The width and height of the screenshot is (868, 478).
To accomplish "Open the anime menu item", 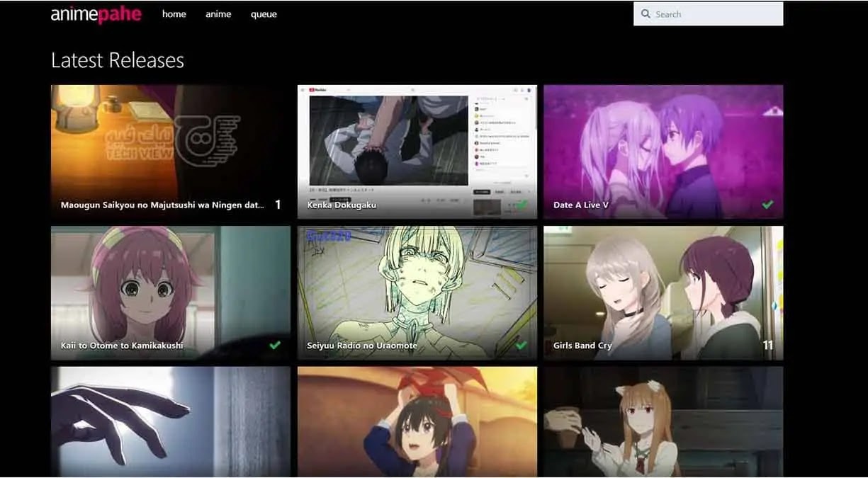I will click(218, 14).
